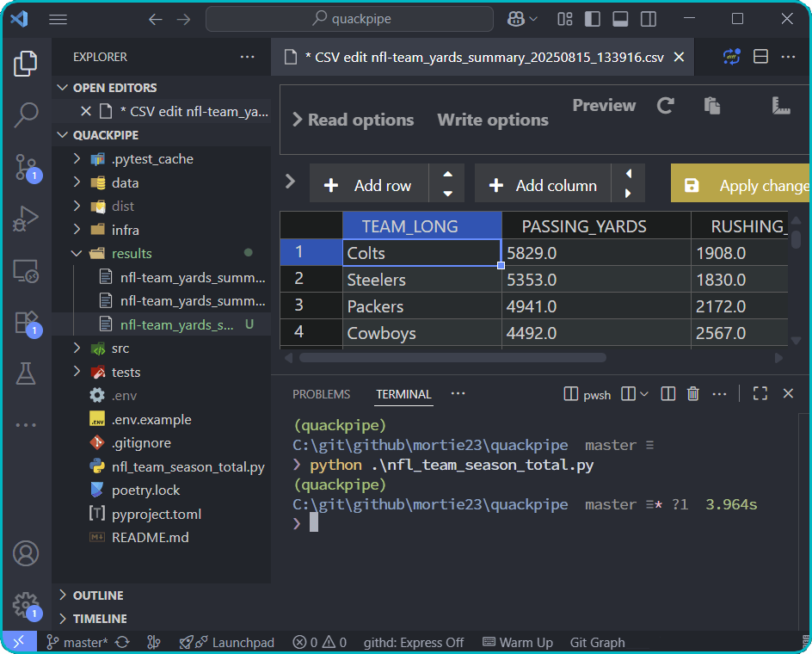The height and width of the screenshot is (654, 812).
Task: Close CSV edit in Open Editors
Action: point(86,111)
